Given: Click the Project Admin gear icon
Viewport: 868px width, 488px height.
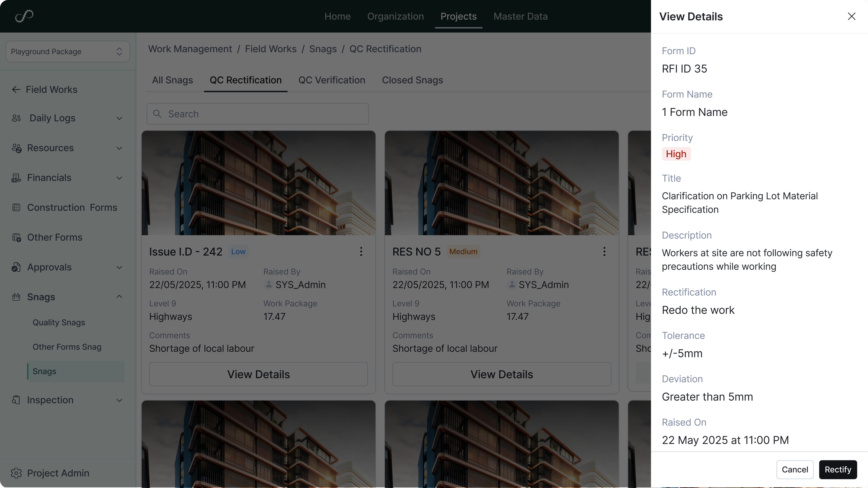Looking at the screenshot, I should [x=16, y=473].
